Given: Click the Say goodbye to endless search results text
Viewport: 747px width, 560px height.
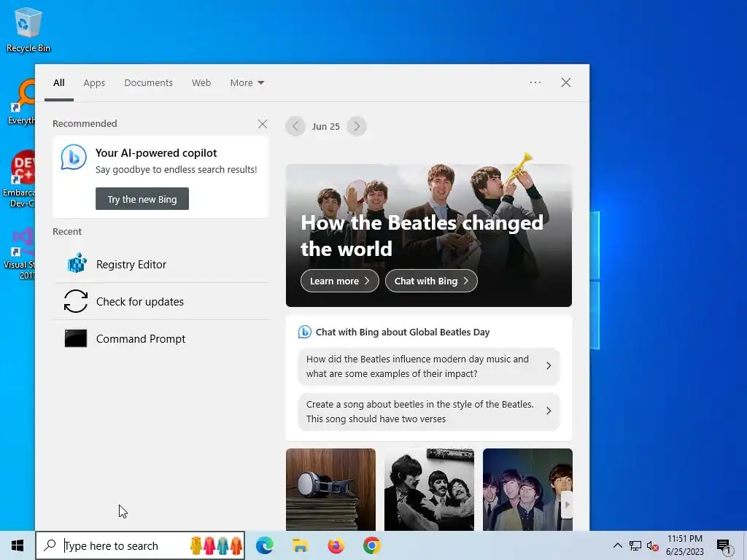Looking at the screenshot, I should [177, 169].
